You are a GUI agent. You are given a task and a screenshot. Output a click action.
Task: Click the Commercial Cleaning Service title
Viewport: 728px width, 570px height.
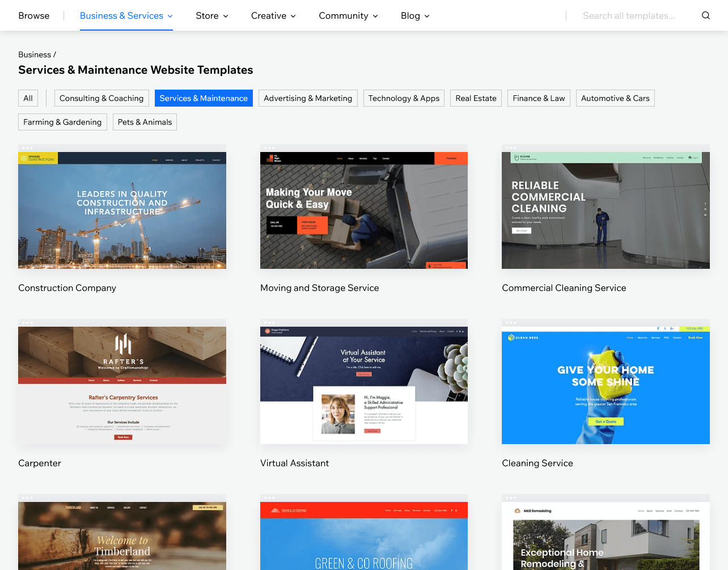click(x=564, y=288)
